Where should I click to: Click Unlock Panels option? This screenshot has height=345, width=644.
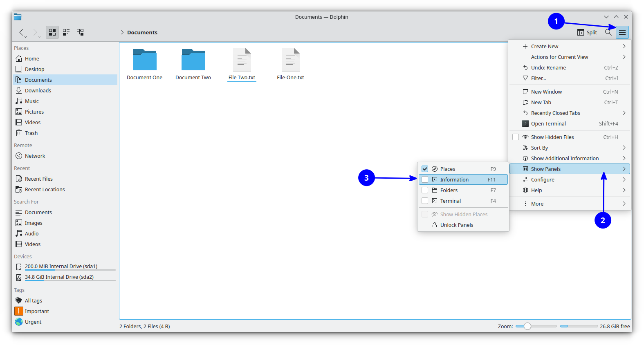[x=456, y=225]
